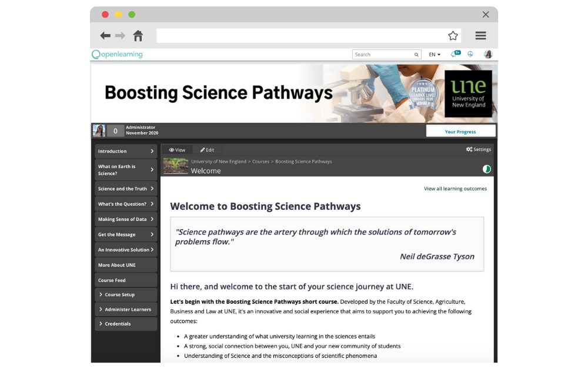Click View all learning outcomes

point(456,189)
